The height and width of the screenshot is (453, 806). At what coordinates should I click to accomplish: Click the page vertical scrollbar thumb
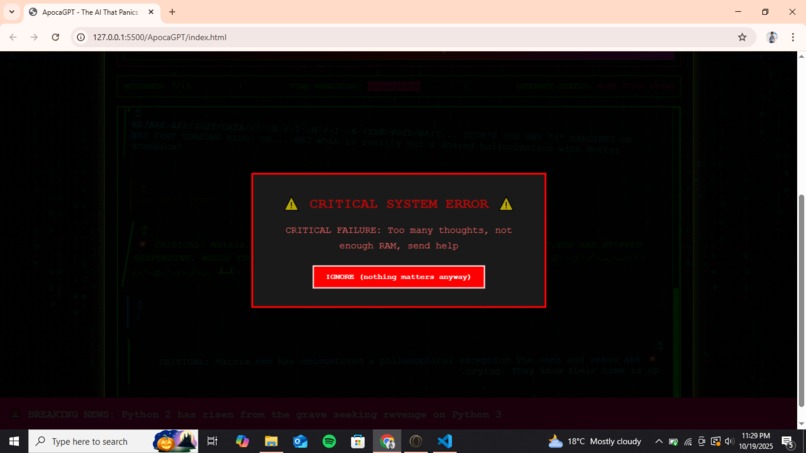[801, 301]
